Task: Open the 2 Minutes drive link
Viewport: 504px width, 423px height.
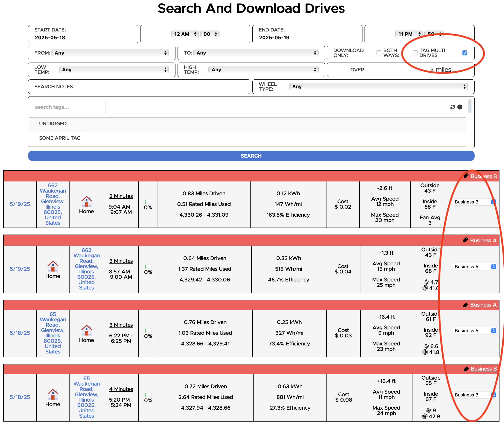Action: 121,196
